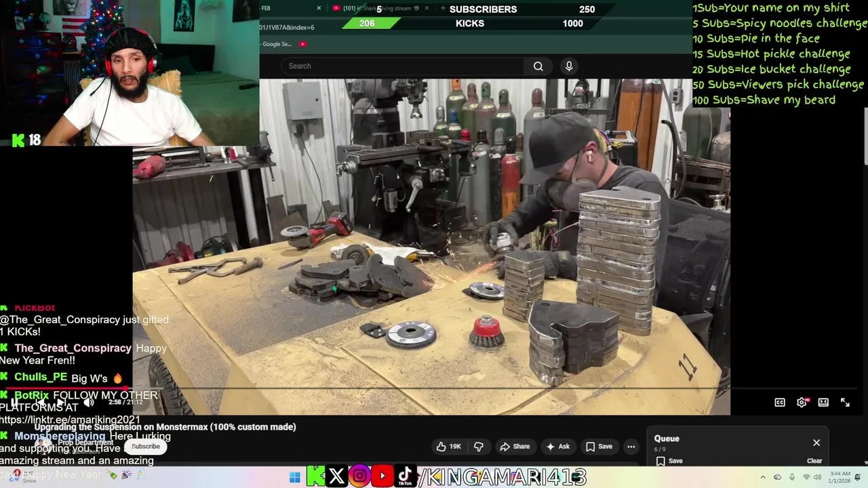
Task: Start voice search with the microphone icon
Action: tap(569, 66)
